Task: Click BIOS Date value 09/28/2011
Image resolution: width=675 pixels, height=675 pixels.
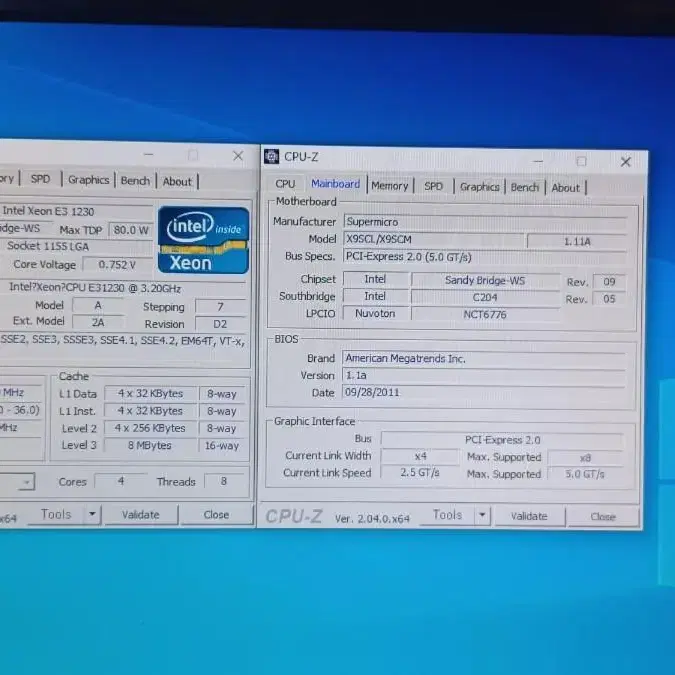Action: (x=484, y=393)
